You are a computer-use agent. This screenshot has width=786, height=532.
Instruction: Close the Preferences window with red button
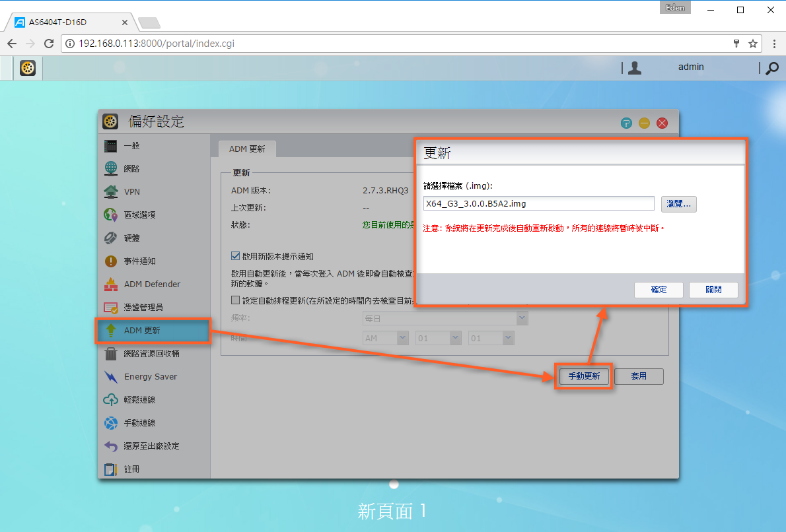click(x=662, y=123)
